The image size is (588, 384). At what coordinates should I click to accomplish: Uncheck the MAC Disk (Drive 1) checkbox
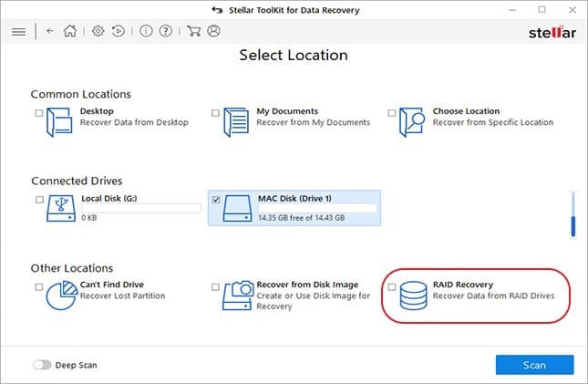[x=216, y=200]
